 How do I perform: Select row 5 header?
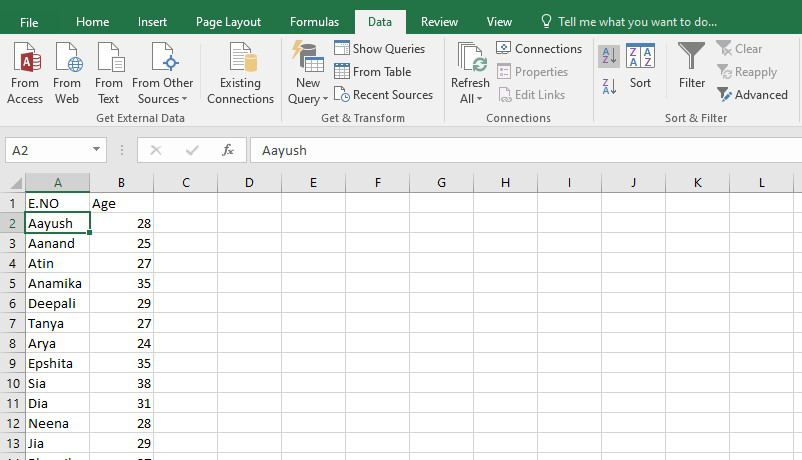point(12,283)
